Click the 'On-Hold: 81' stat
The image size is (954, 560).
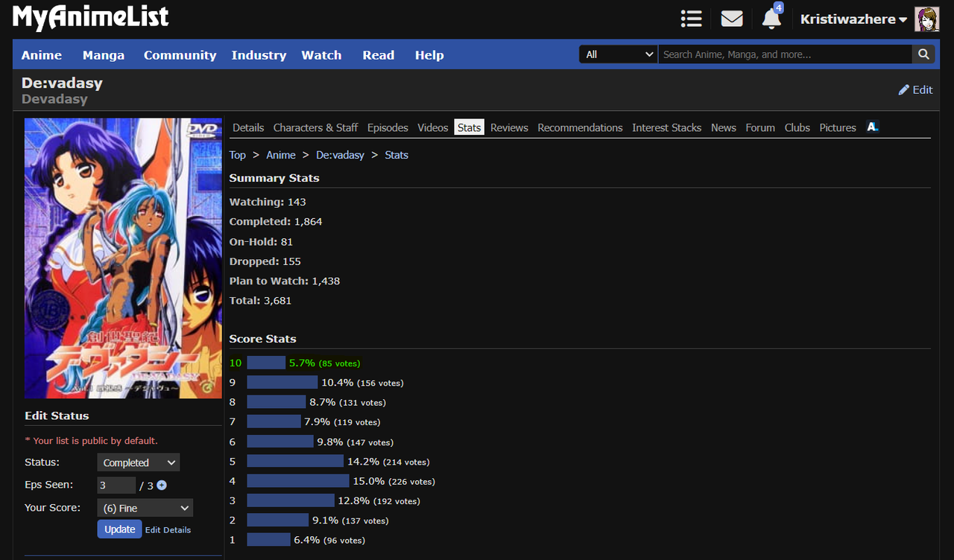point(261,241)
